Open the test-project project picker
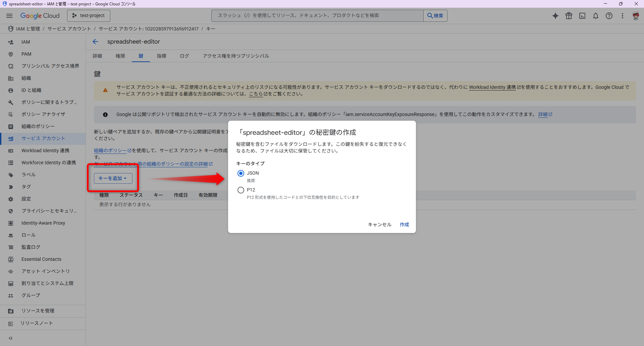This screenshot has width=644, height=346. point(89,16)
